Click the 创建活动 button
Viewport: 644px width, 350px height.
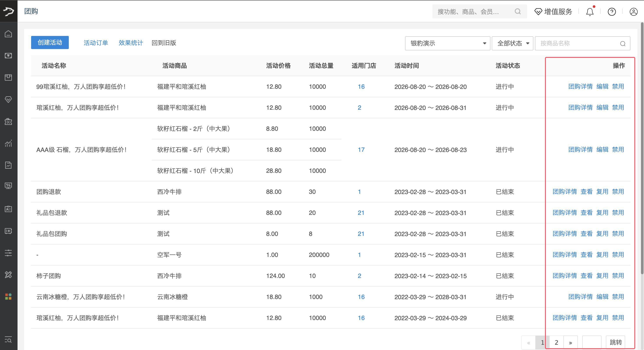pyautogui.click(x=50, y=42)
